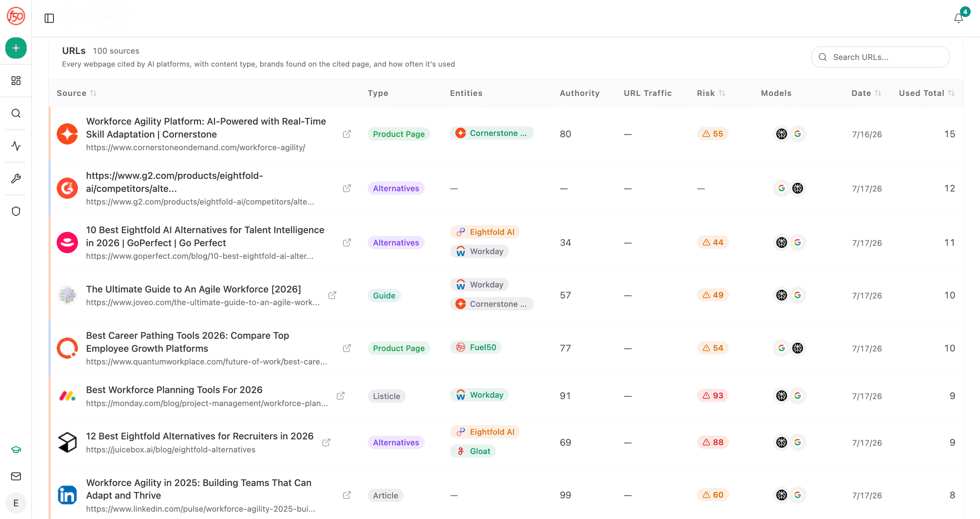Sort table by Source column
Image resolution: width=980 pixels, height=519 pixels.
[x=76, y=93]
